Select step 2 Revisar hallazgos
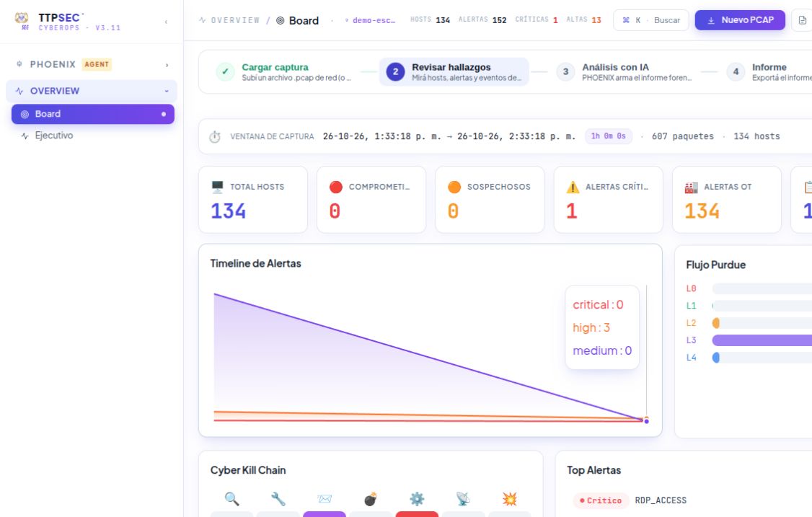This screenshot has width=812, height=517. pyautogui.click(x=454, y=72)
